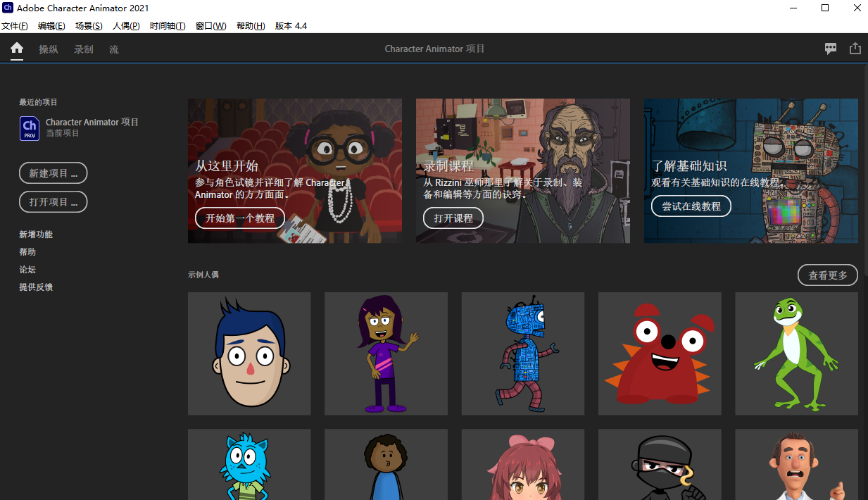868x500 pixels.
Task: Open the in-app chat/feedback speech bubble icon
Action: pyautogui.click(x=831, y=49)
